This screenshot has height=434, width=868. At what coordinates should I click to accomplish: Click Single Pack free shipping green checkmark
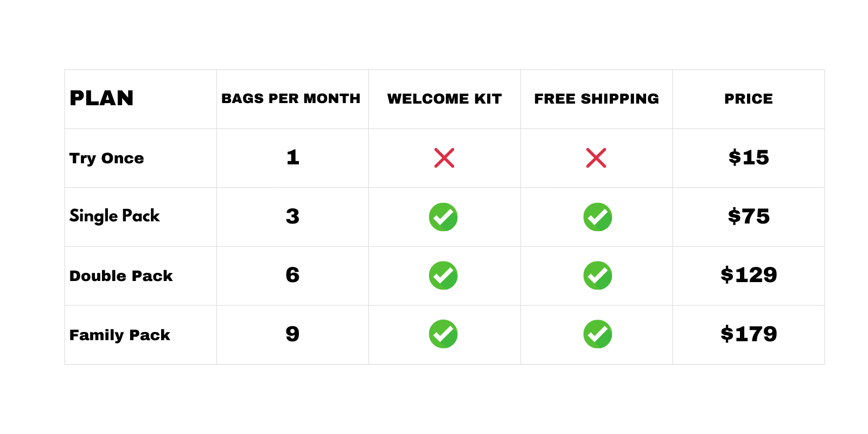tap(597, 217)
